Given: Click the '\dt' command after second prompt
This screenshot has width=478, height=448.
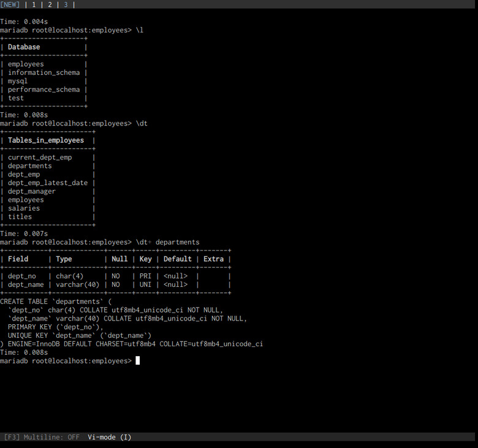Looking at the screenshot, I should [142, 124].
